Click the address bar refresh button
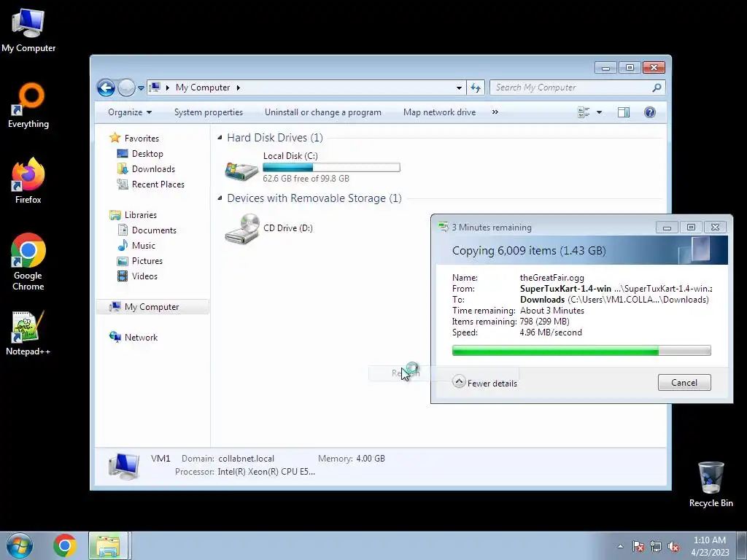Screen dimensions: 747x560 476,87
